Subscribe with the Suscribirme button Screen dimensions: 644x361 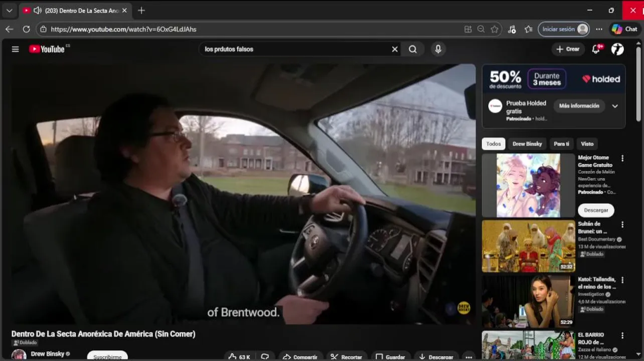click(107, 356)
